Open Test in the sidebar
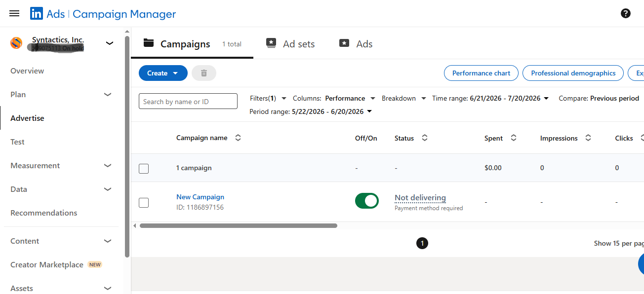 click(x=17, y=142)
